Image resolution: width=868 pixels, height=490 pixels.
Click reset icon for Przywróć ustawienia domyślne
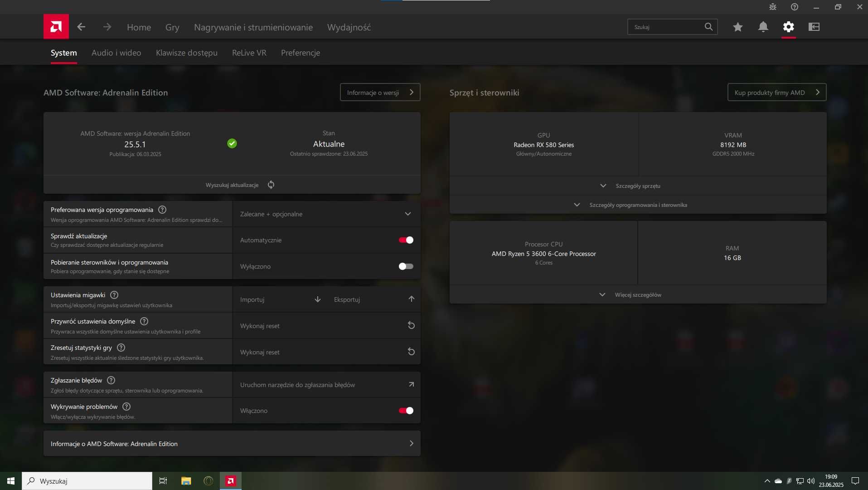coord(411,325)
